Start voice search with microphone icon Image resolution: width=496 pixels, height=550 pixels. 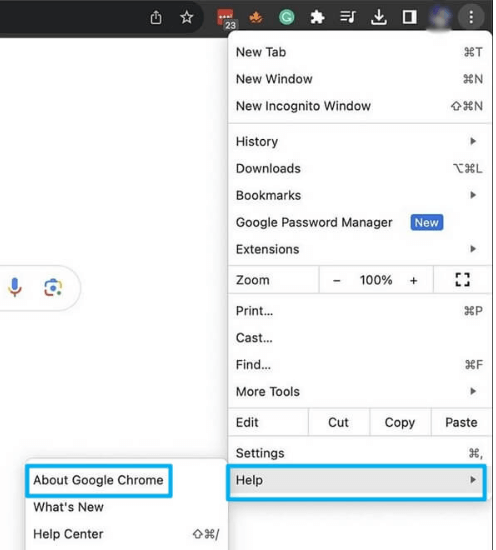point(15,287)
